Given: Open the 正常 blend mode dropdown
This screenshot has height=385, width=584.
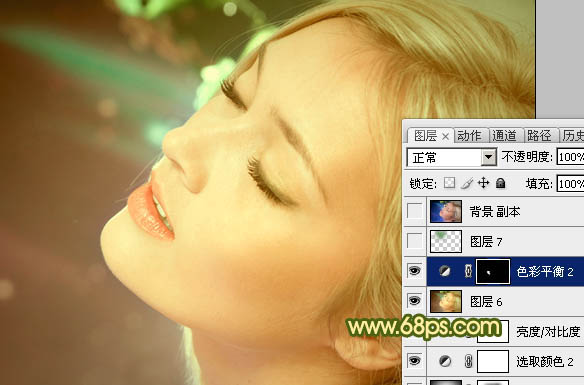Looking at the screenshot, I should pos(488,158).
